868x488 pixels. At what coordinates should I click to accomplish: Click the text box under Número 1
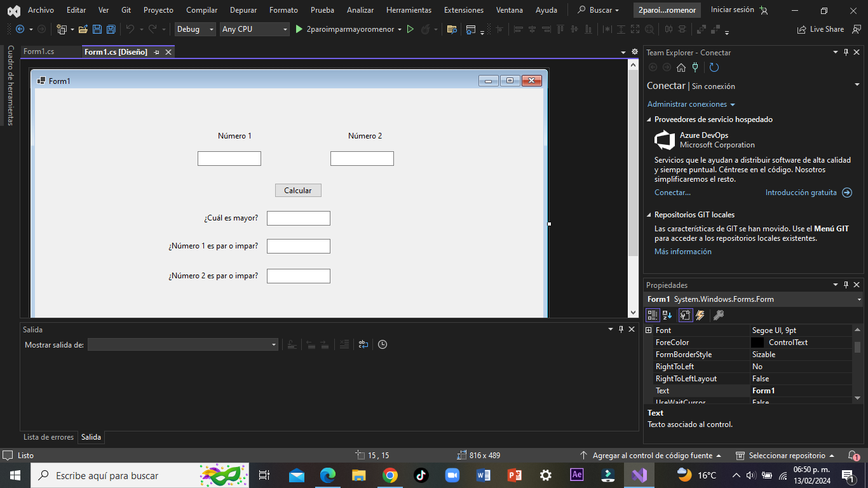(229, 158)
